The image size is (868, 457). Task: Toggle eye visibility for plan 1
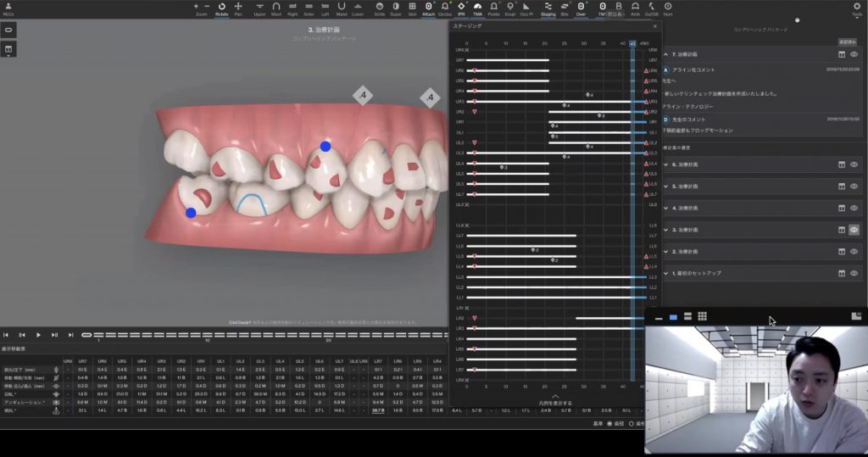coord(854,273)
